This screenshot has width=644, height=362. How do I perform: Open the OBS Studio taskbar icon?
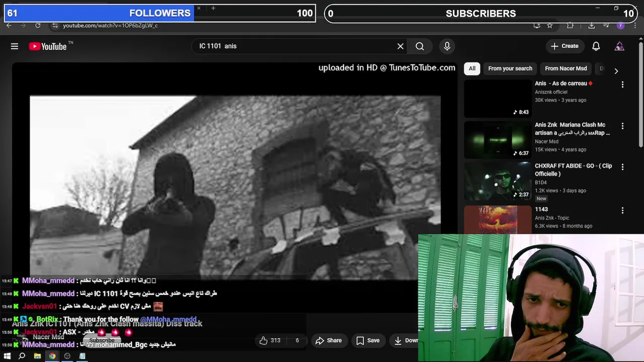pyautogui.click(x=67, y=356)
